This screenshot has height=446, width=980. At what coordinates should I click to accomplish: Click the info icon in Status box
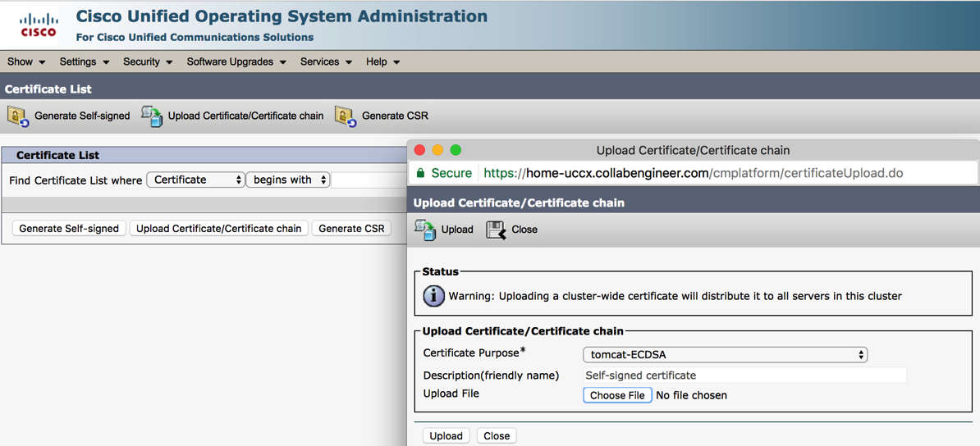pyautogui.click(x=433, y=296)
